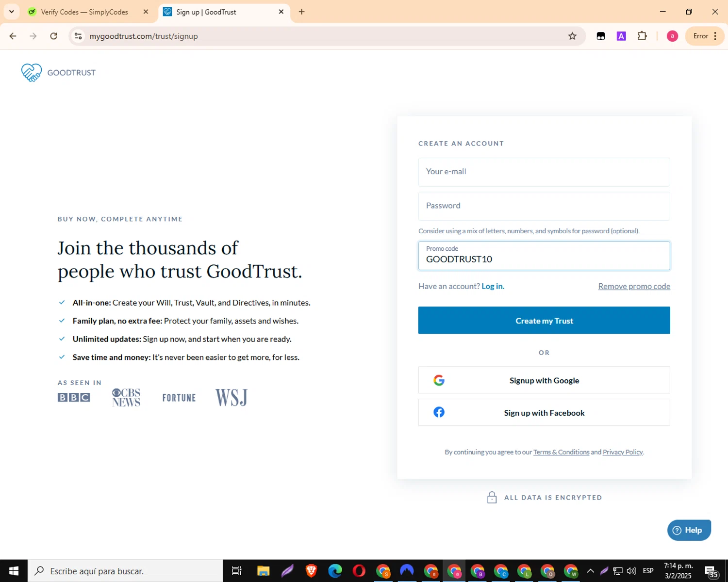The image size is (728, 582).
Task: Choose Signup with Google
Action: [x=544, y=380]
